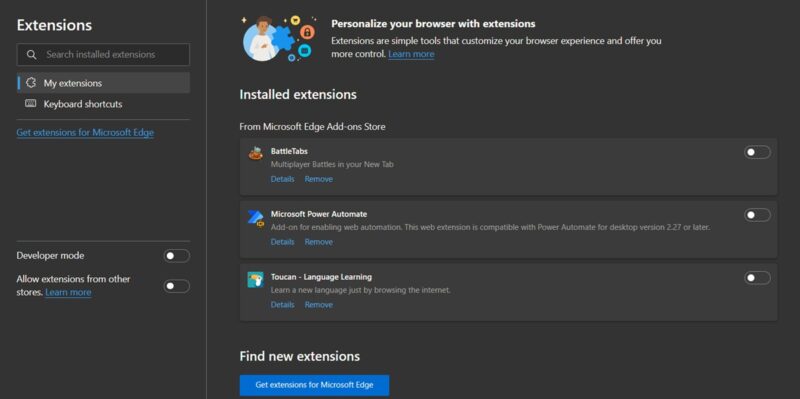Open Learn more link about other stores
The height and width of the screenshot is (399, 800).
[68, 292]
